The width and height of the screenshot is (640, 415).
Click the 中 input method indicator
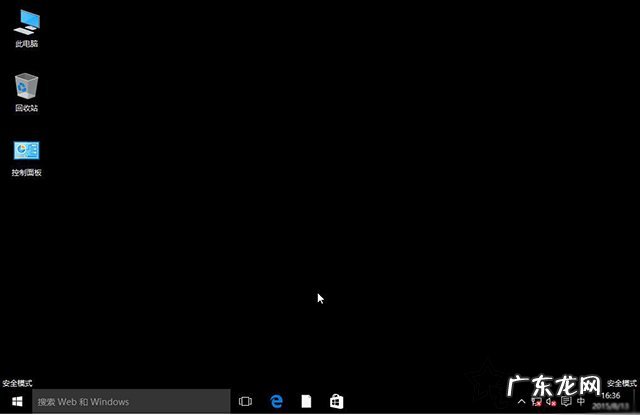(581, 402)
